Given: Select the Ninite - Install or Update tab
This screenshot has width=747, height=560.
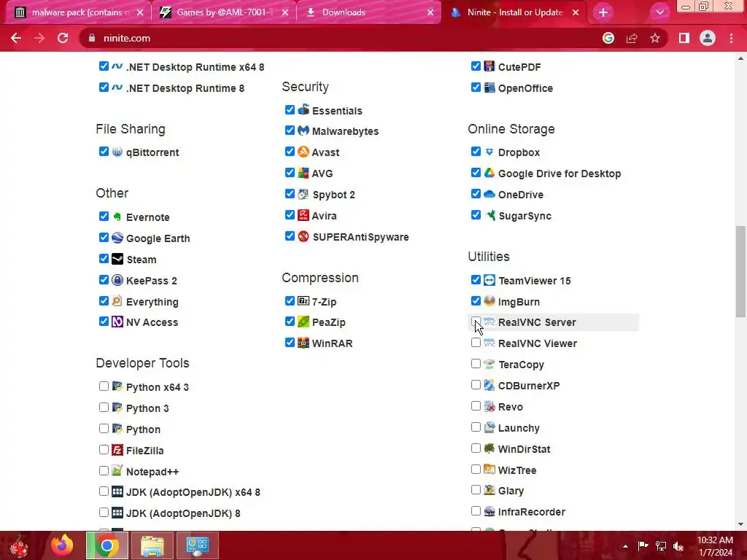Looking at the screenshot, I should (513, 12).
